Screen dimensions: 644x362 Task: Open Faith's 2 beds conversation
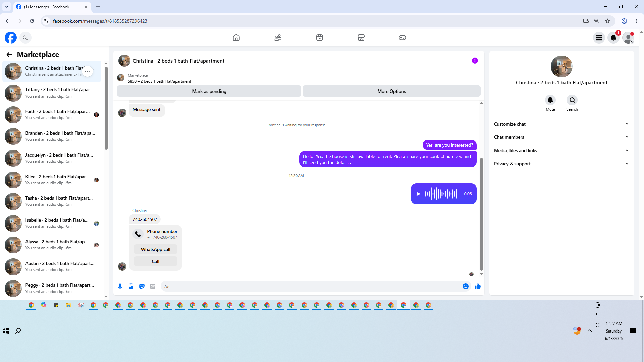[x=52, y=115]
